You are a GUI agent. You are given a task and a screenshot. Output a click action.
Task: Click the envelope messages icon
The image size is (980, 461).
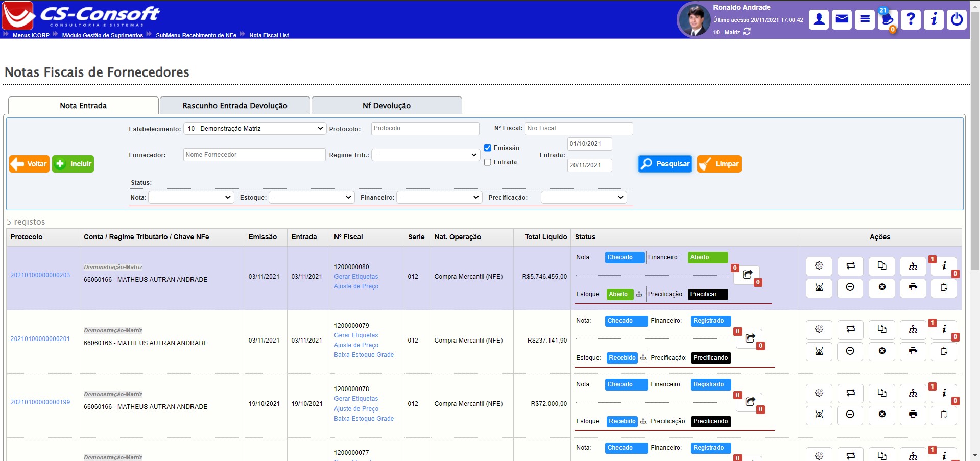point(842,19)
